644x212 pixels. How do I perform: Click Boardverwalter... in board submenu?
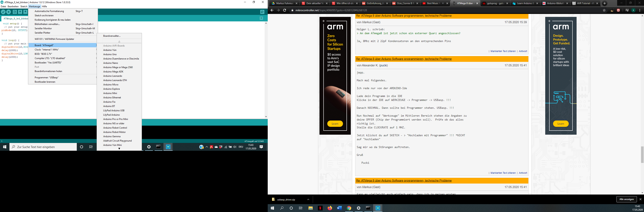pos(119,36)
